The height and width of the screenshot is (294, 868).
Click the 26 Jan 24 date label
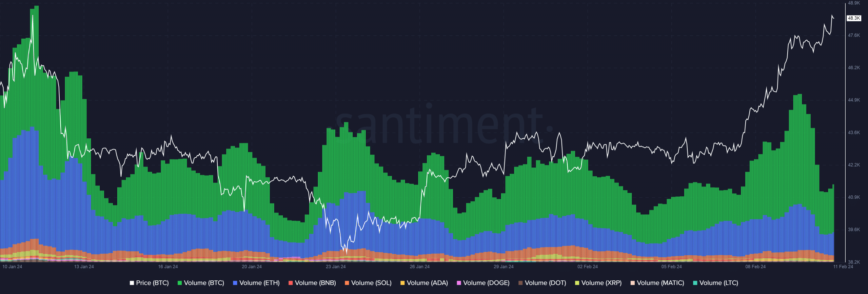point(419,267)
